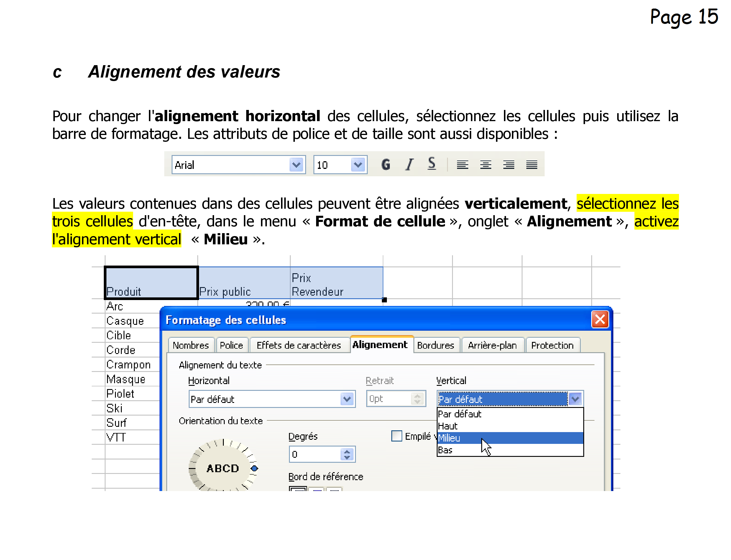Open the Arial font name dropdown
The image size is (731, 560).
[x=296, y=165]
